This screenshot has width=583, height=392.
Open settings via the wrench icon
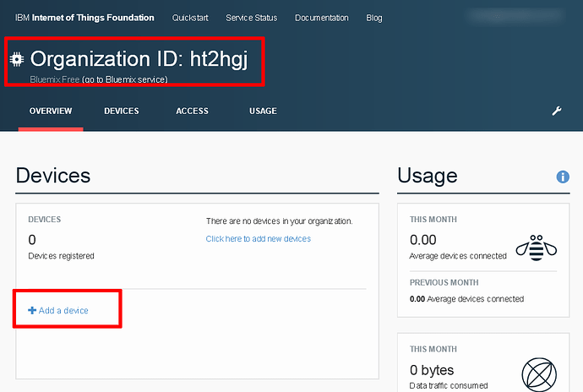pyautogui.click(x=557, y=111)
